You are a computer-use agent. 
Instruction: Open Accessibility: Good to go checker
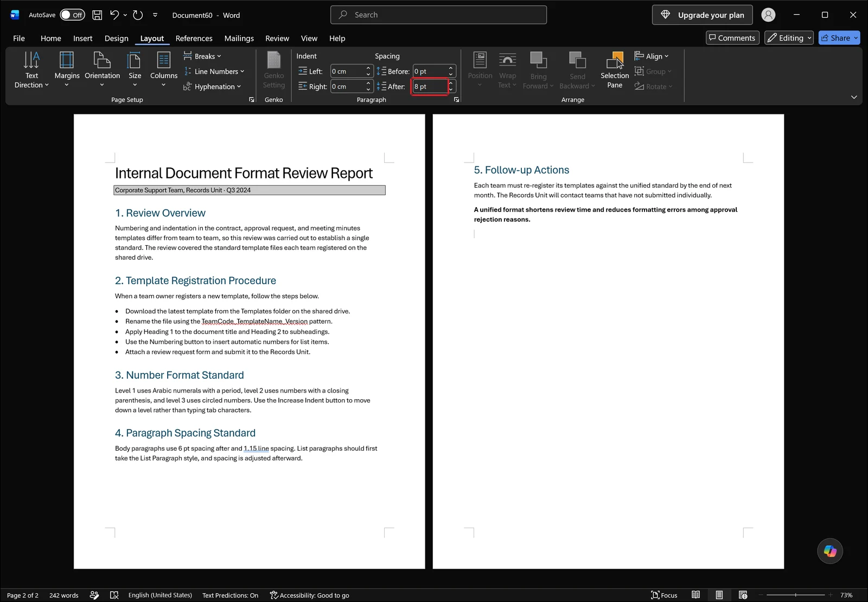click(x=309, y=595)
